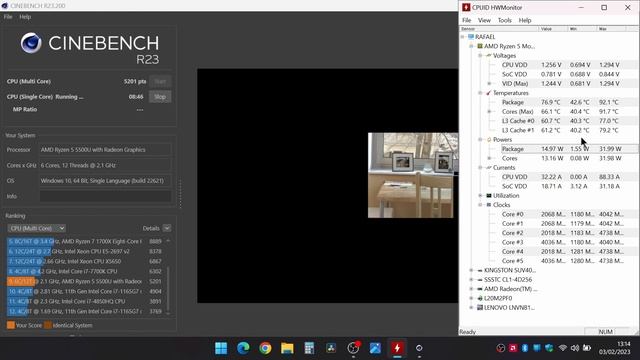Select the L20M2PF0 battery entry
This screenshot has height=360, width=640.
tap(498, 298)
